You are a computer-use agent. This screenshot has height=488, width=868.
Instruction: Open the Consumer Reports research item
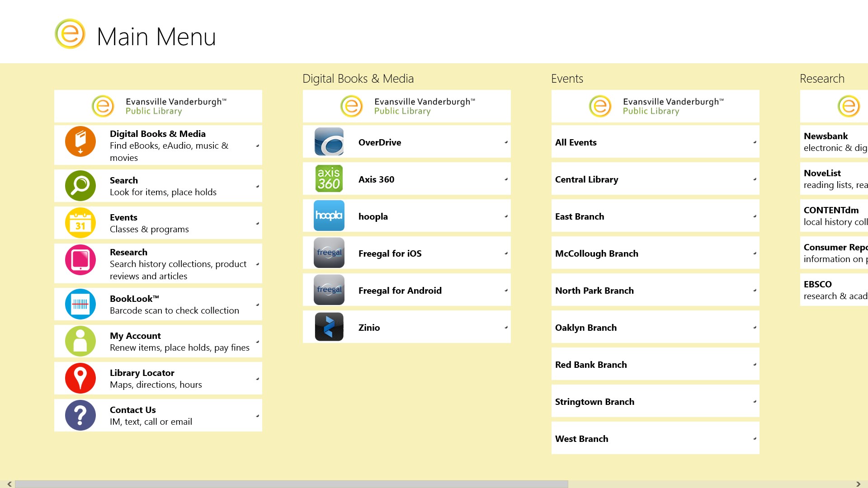834,253
